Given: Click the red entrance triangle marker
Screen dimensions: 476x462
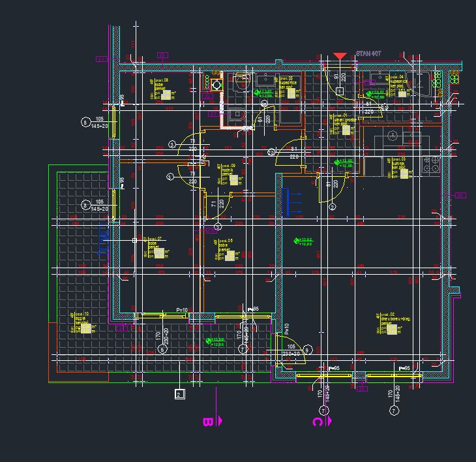Looking at the screenshot, I should [340, 57].
